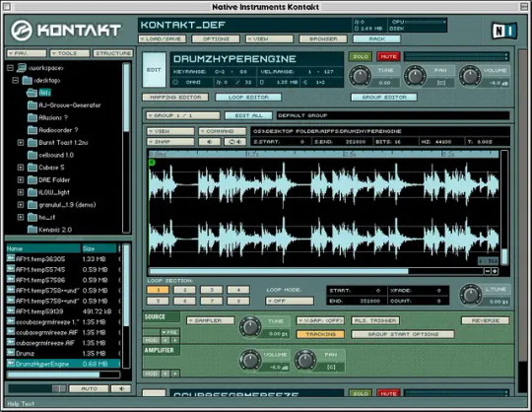This screenshot has height=412, width=532.
Task: Click the MIDI Omni channel icon
Action: tap(175, 82)
